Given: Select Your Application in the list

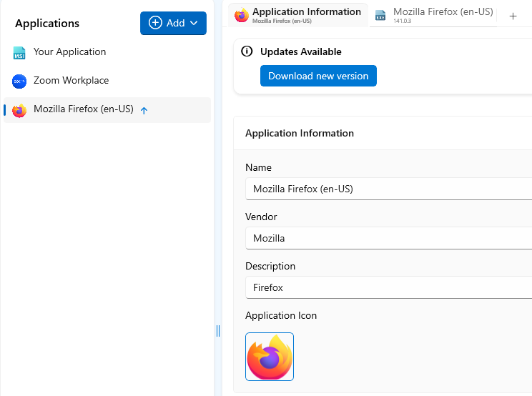Looking at the screenshot, I should point(69,52).
